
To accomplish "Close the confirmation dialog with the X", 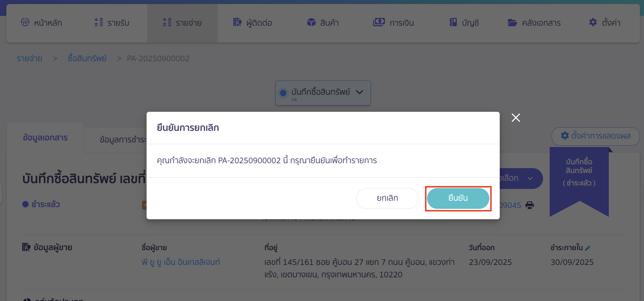I will 516,118.
